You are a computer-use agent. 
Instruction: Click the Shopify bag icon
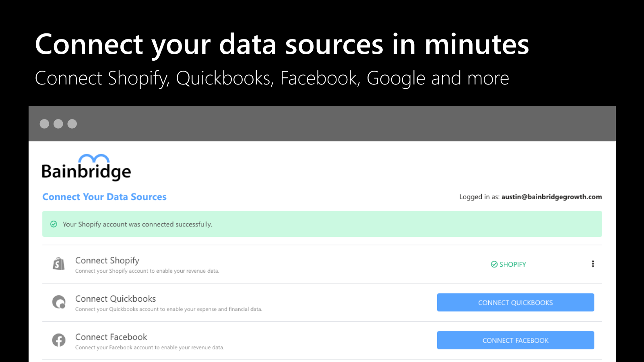59,264
